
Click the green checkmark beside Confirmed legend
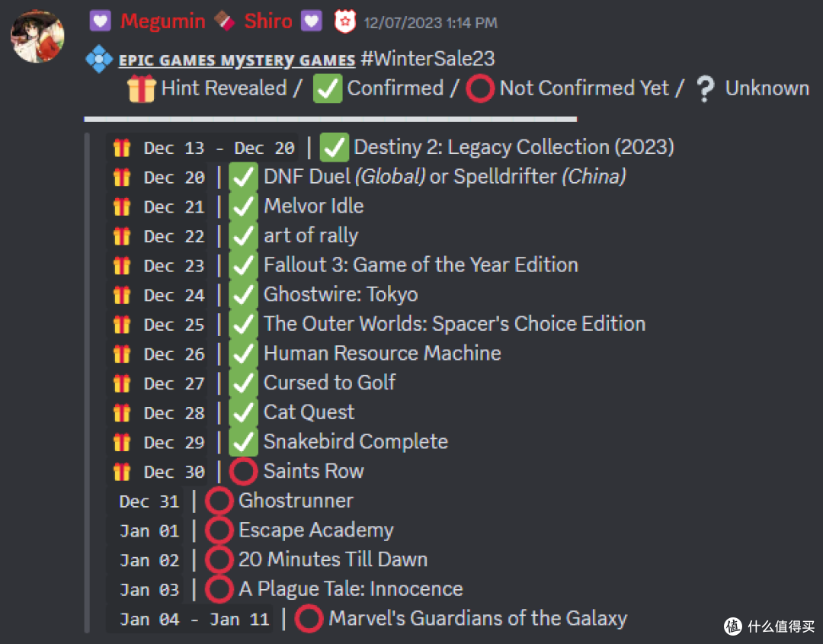coord(328,88)
